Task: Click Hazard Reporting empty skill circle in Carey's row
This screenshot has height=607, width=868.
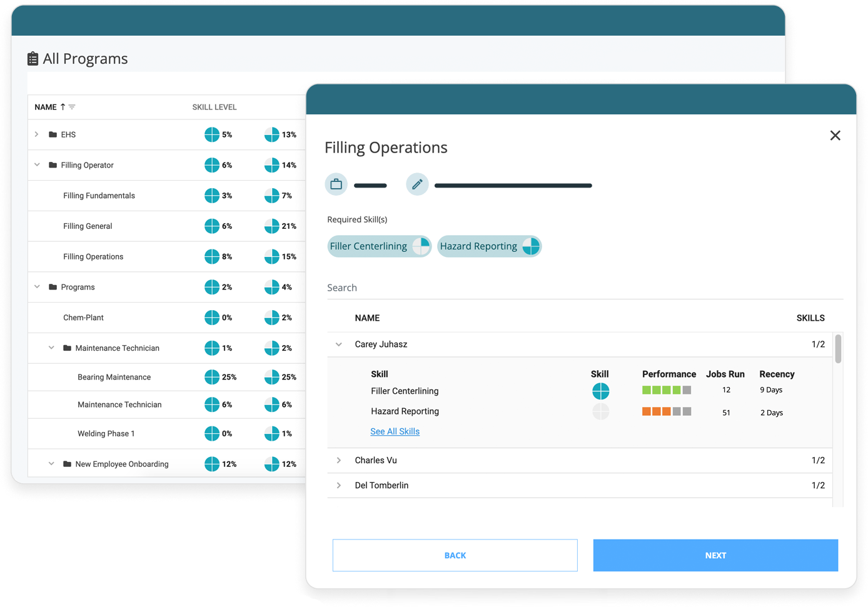Action: tap(600, 411)
